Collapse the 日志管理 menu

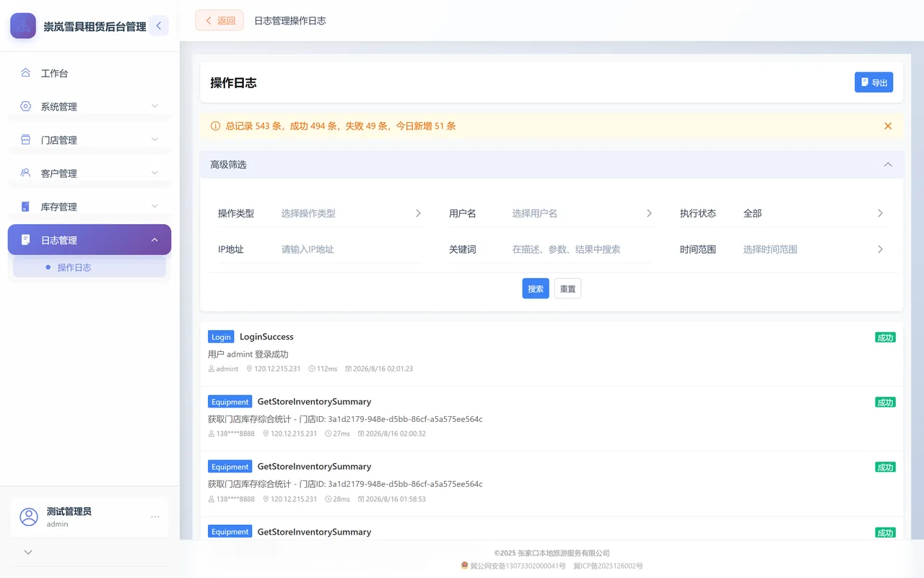click(x=154, y=240)
